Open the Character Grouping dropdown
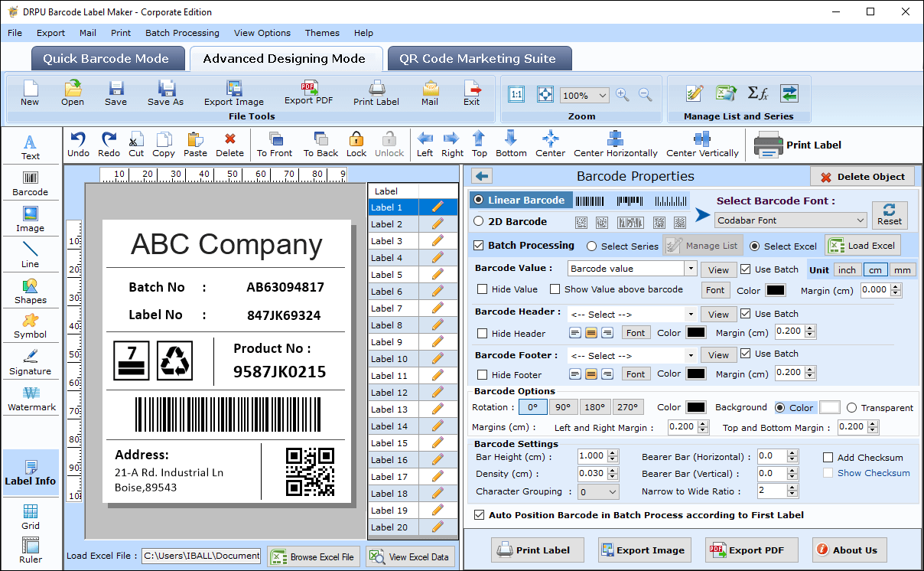The width and height of the screenshot is (924, 571). click(598, 492)
